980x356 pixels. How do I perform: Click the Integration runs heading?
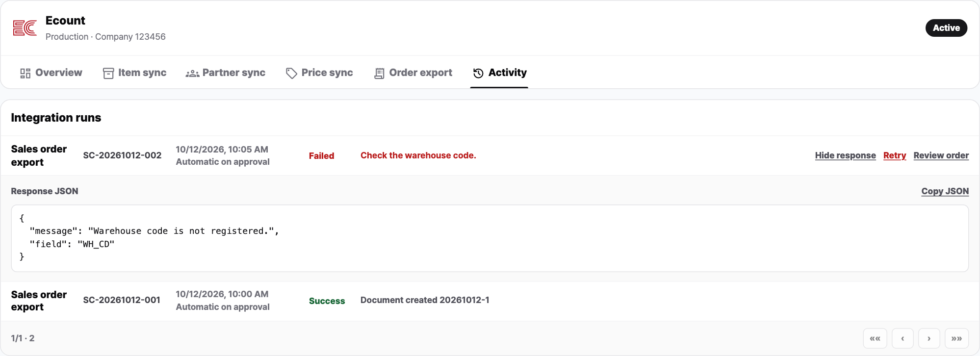coord(56,118)
